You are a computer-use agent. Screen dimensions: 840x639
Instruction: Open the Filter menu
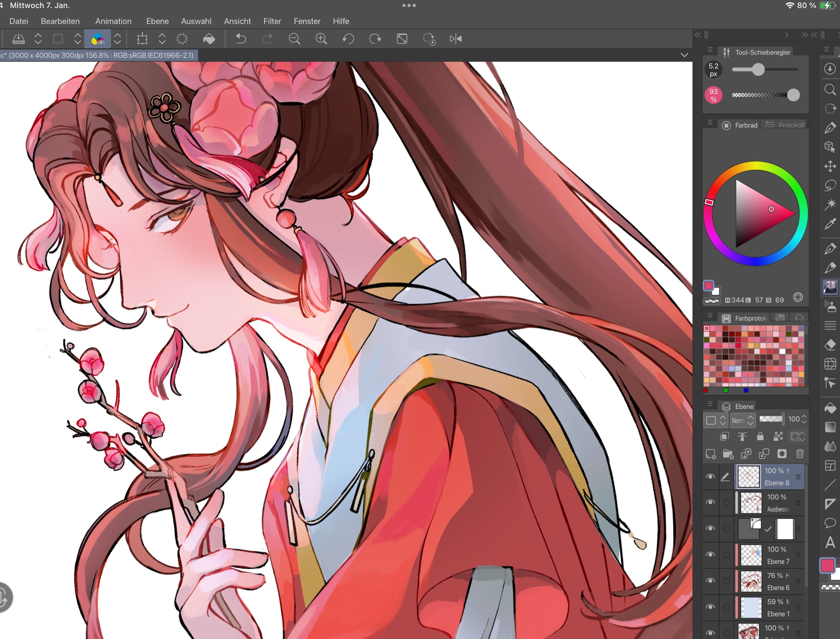[272, 21]
